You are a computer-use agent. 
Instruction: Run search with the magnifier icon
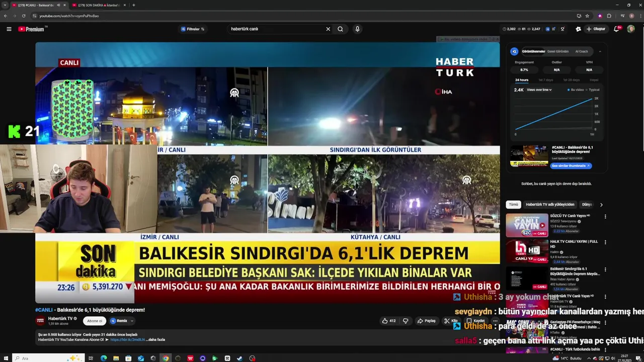(x=340, y=29)
